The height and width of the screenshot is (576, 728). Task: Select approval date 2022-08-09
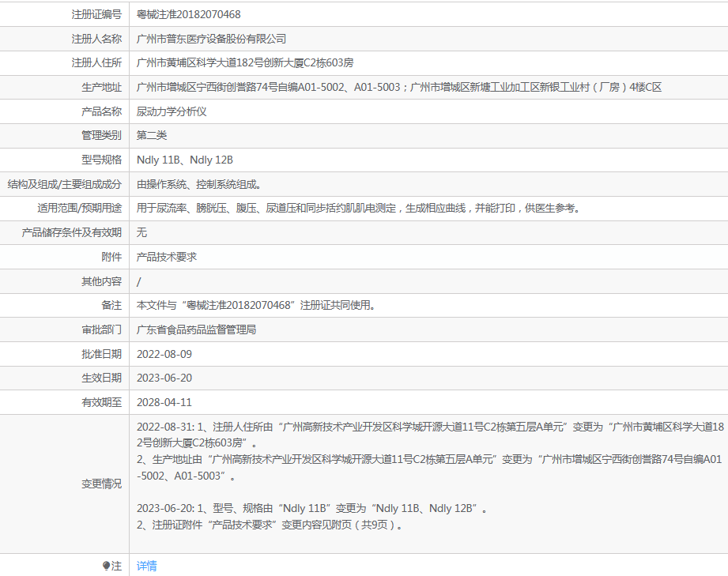(164, 354)
